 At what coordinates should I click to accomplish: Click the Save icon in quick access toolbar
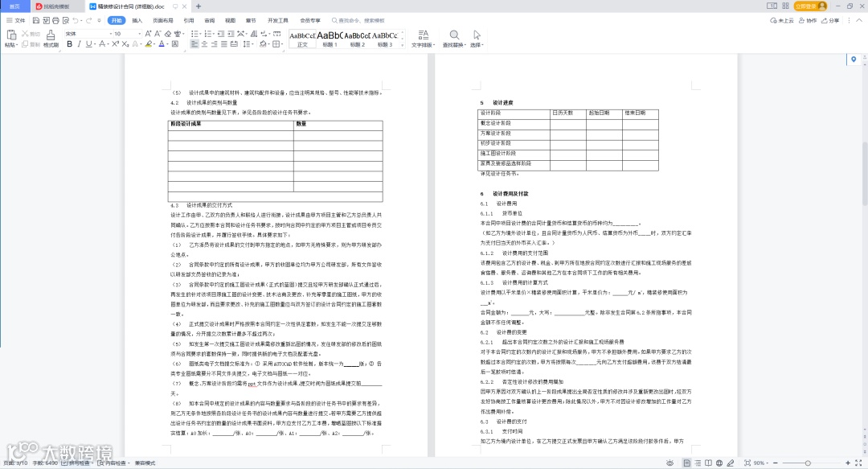[x=36, y=20]
